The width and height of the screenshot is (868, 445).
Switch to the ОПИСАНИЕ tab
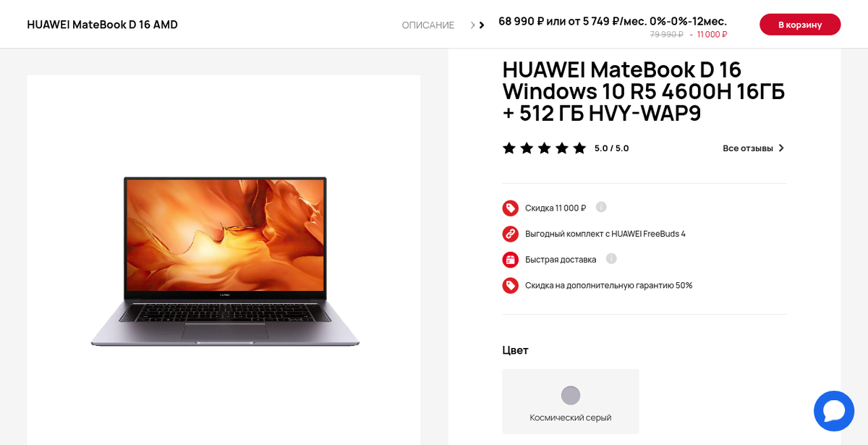coord(428,25)
